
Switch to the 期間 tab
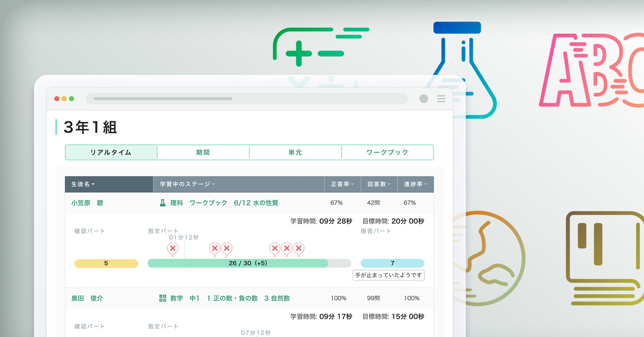coord(203,152)
